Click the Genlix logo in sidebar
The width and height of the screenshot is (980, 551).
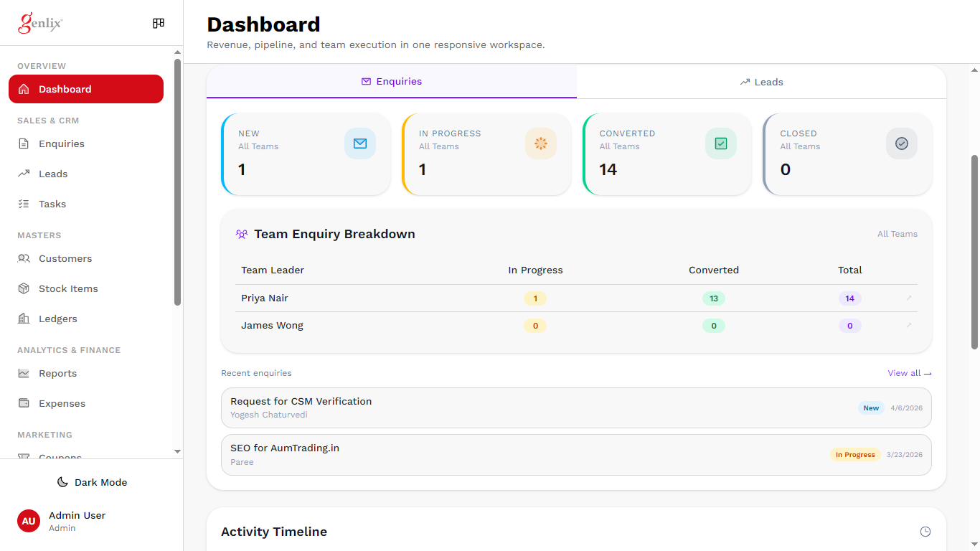(41, 24)
